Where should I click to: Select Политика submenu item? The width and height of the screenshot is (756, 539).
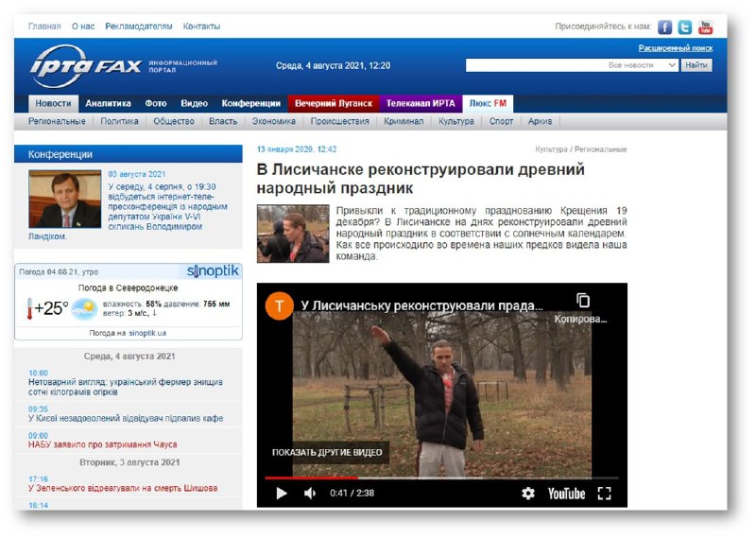click(x=119, y=122)
